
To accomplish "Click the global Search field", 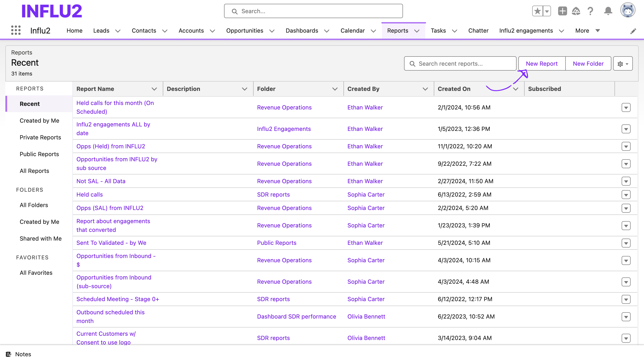I will pyautogui.click(x=313, y=11).
